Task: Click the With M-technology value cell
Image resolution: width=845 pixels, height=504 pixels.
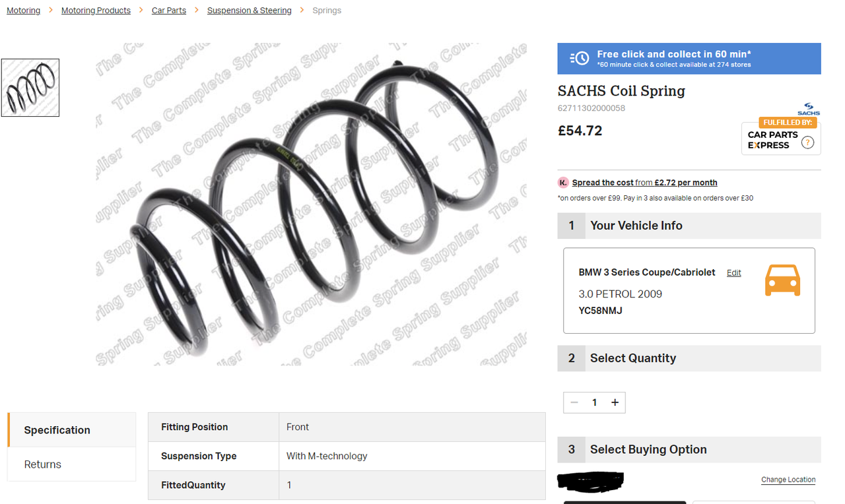Action: (412, 456)
